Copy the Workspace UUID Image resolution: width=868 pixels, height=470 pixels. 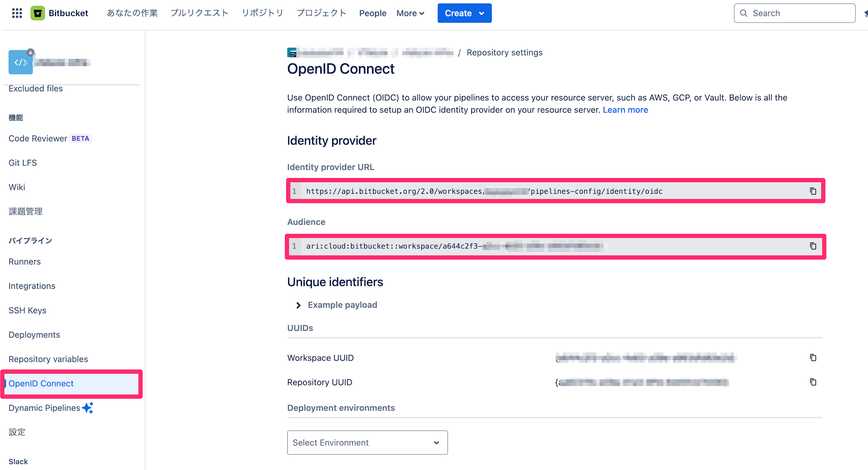tap(813, 358)
